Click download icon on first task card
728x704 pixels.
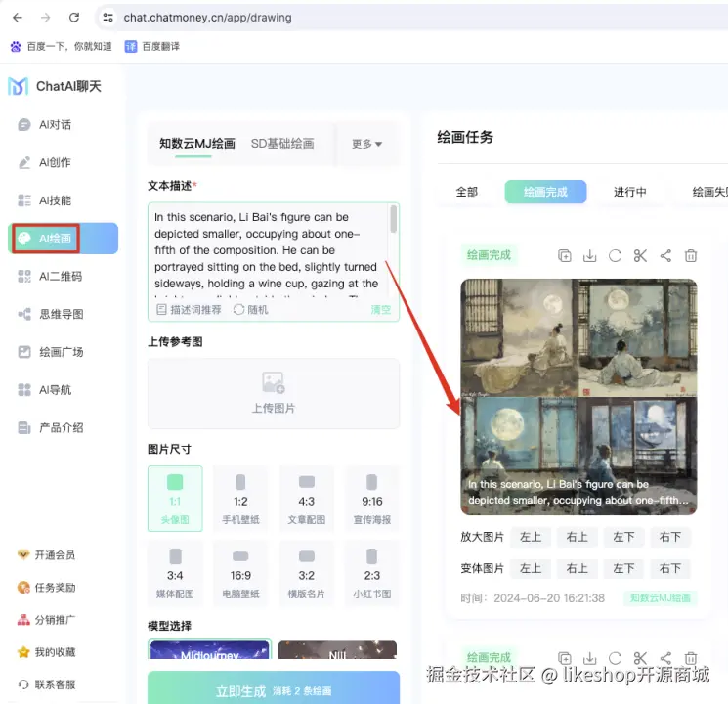[589, 255]
